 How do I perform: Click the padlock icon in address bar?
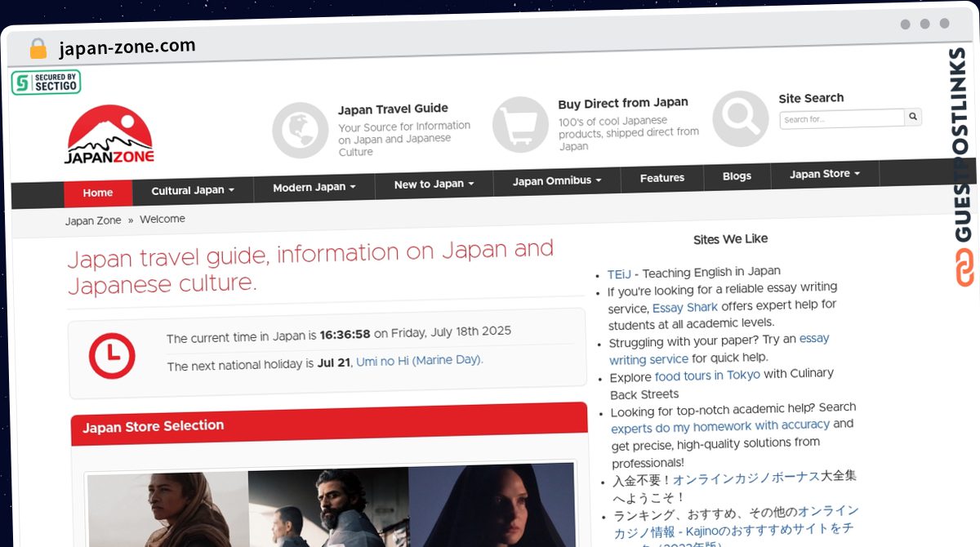click(38, 49)
